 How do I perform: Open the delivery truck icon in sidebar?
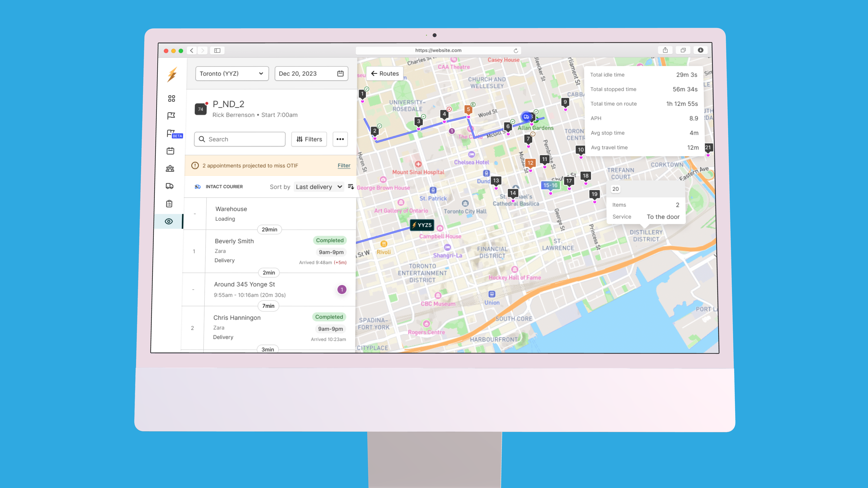click(x=170, y=186)
